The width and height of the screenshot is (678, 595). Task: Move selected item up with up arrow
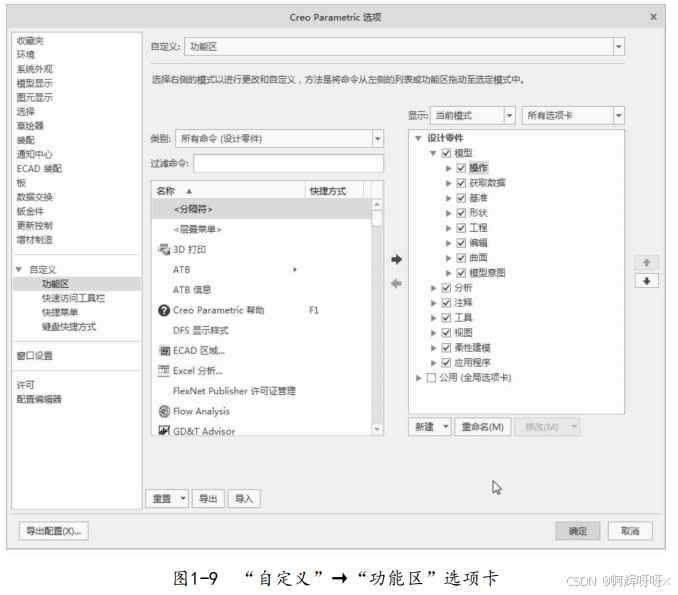[x=646, y=262]
